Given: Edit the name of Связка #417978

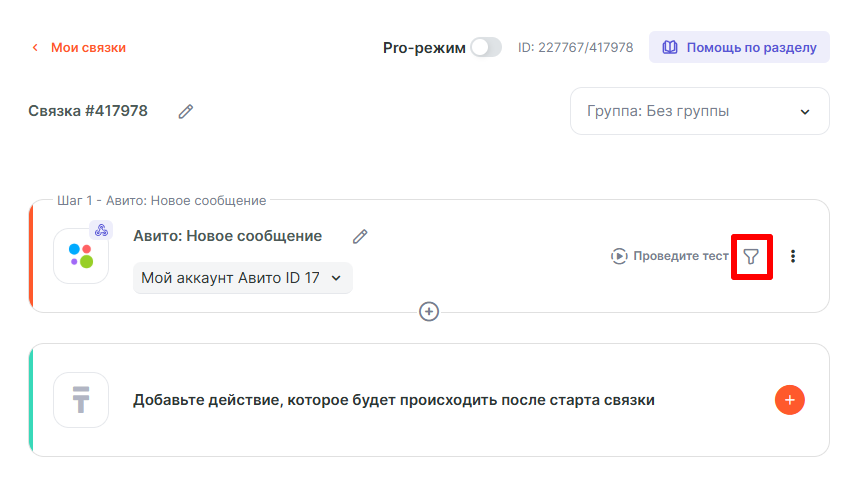Looking at the screenshot, I should click(185, 112).
